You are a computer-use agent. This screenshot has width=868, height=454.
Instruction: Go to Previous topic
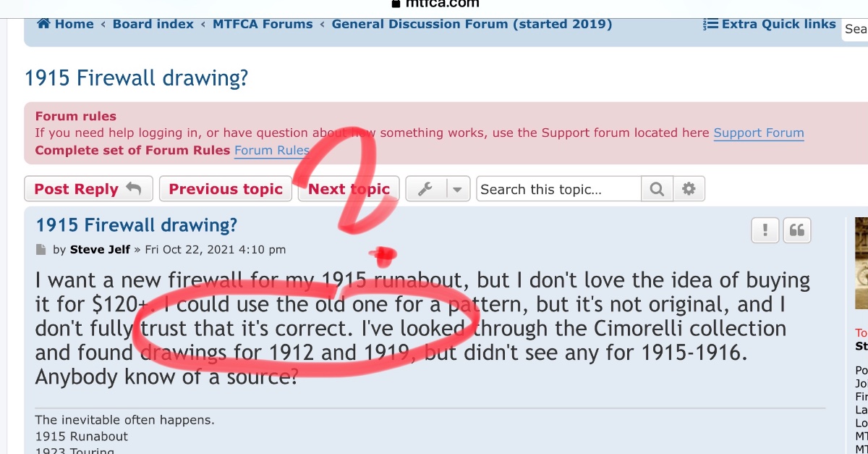(x=226, y=189)
